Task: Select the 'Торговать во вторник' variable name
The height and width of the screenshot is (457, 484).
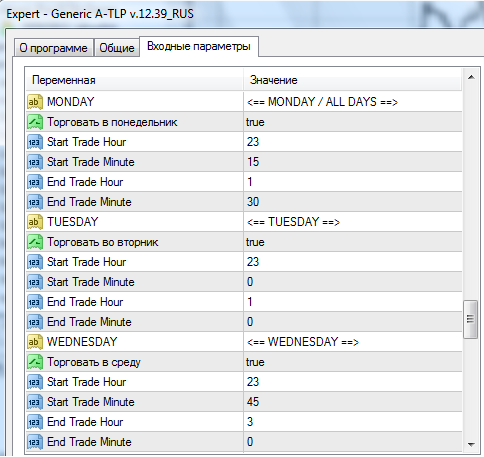Action: coord(103,242)
